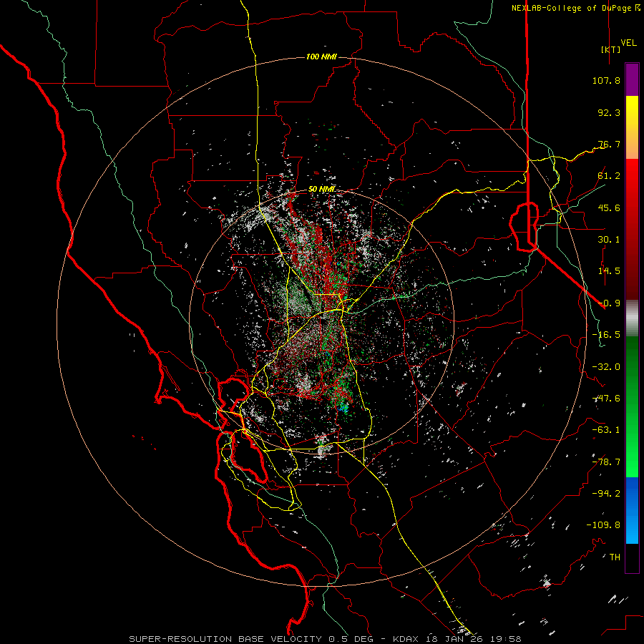Image resolution: width=644 pixels, height=644 pixels.
Task: Click the -0.9 velocity scale value
Action: [x=609, y=303]
